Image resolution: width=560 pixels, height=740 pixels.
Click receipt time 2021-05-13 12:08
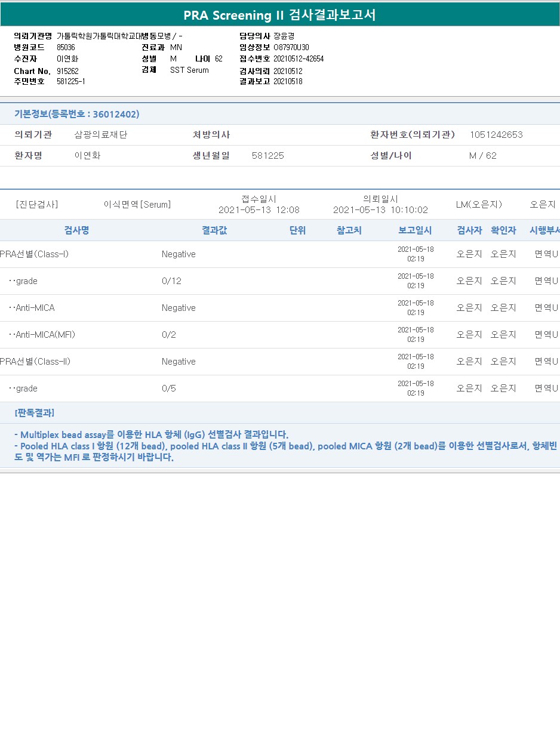259,210
